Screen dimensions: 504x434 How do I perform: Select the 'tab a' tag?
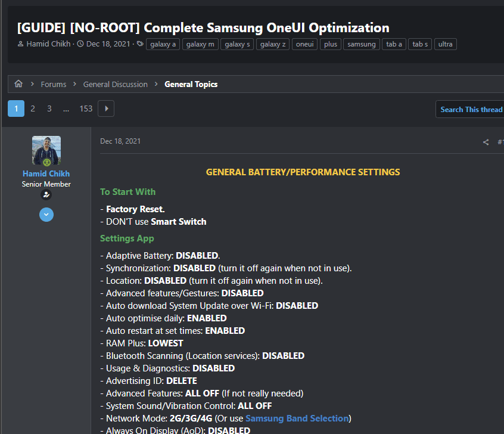394,44
